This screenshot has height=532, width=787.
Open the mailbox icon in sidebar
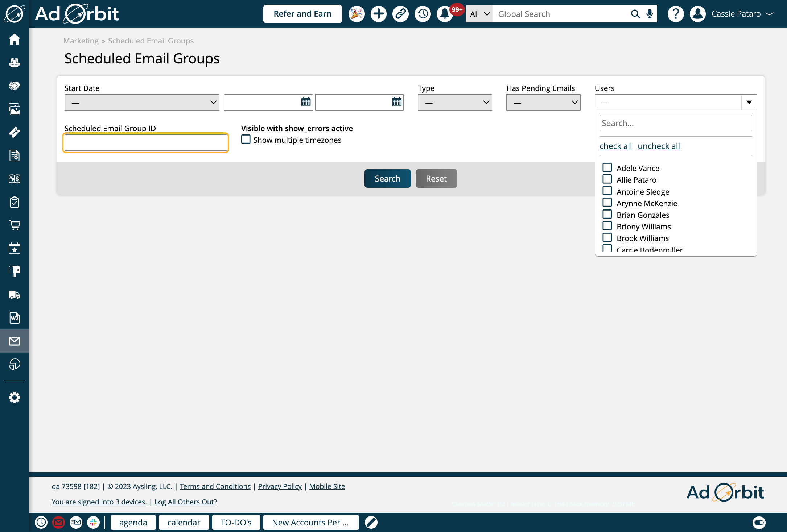pos(15,271)
